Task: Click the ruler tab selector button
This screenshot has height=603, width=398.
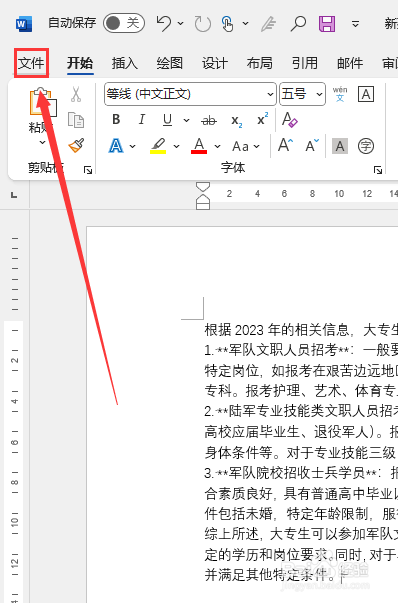Action: click(x=14, y=195)
